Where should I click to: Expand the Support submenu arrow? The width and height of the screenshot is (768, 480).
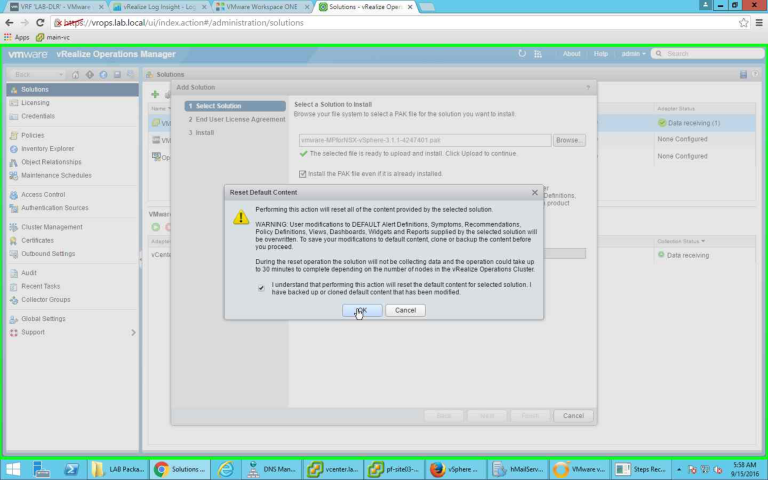pyautogui.click(x=133, y=332)
